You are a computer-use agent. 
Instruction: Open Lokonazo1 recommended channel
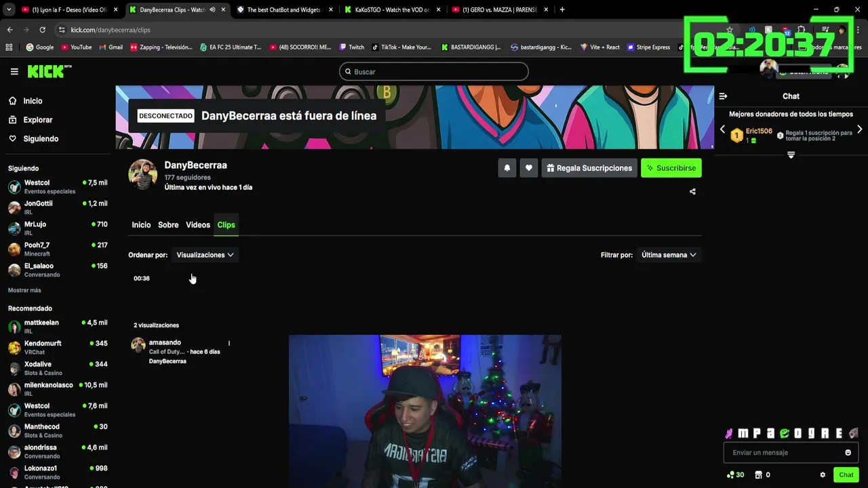tap(58, 472)
